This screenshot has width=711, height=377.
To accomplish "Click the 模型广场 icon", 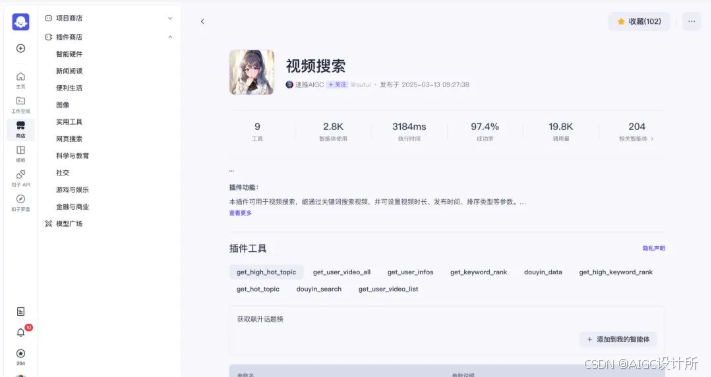I will [49, 224].
